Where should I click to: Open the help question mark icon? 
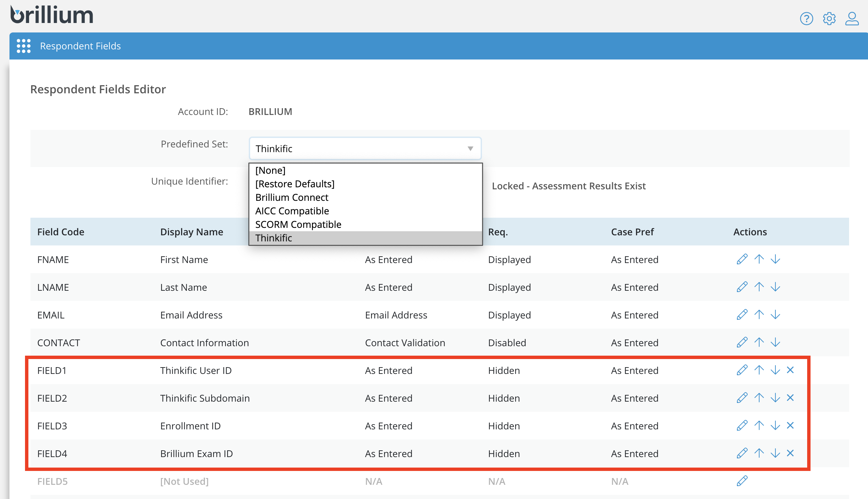pyautogui.click(x=806, y=19)
